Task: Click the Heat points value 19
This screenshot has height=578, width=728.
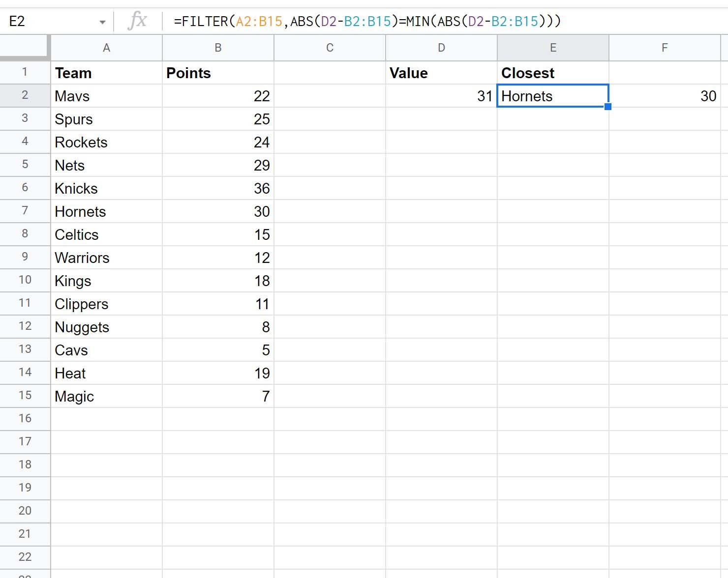Action: 218,373
